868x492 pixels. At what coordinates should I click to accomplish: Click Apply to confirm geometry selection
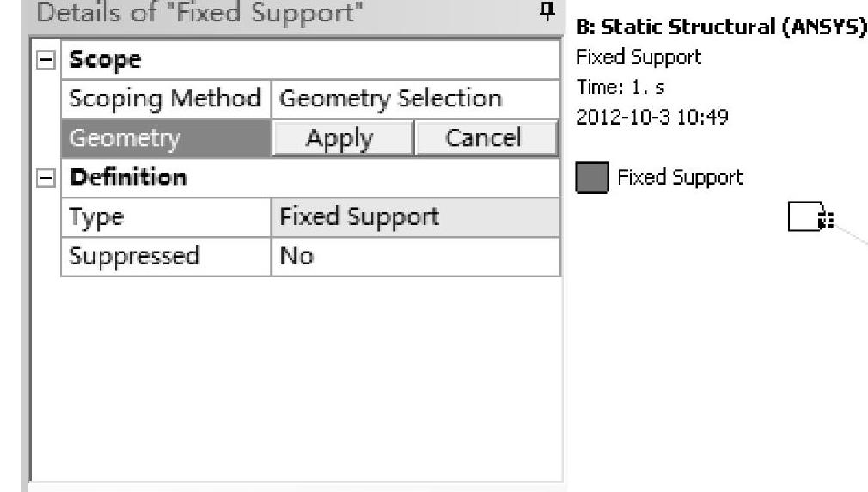tap(343, 138)
